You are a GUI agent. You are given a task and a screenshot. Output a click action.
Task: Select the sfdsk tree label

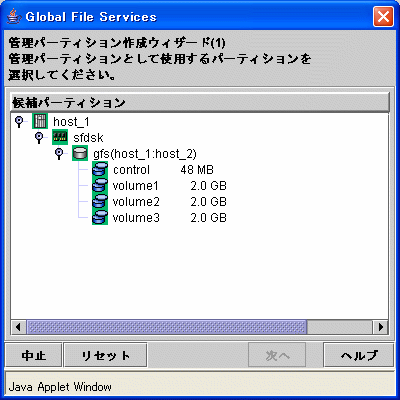(x=88, y=138)
